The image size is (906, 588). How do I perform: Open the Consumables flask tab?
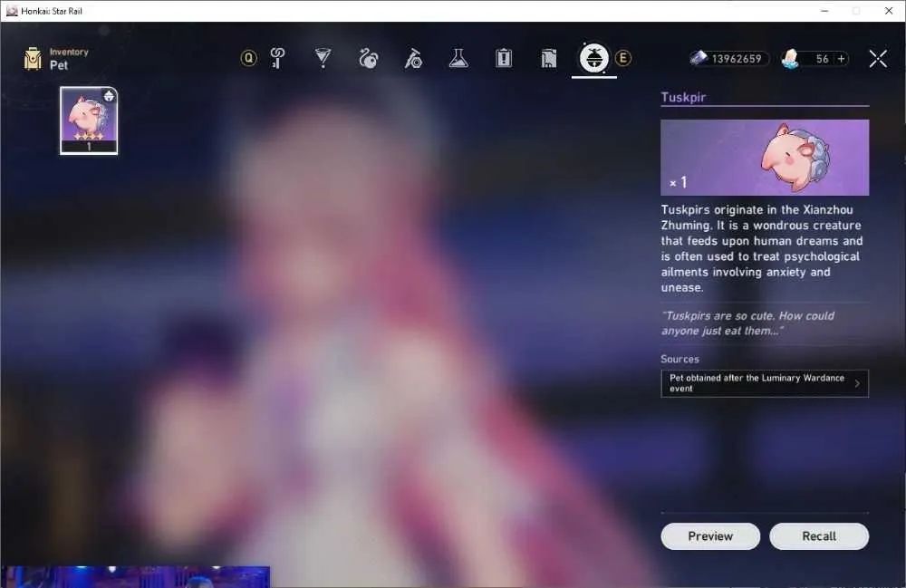pos(458,58)
